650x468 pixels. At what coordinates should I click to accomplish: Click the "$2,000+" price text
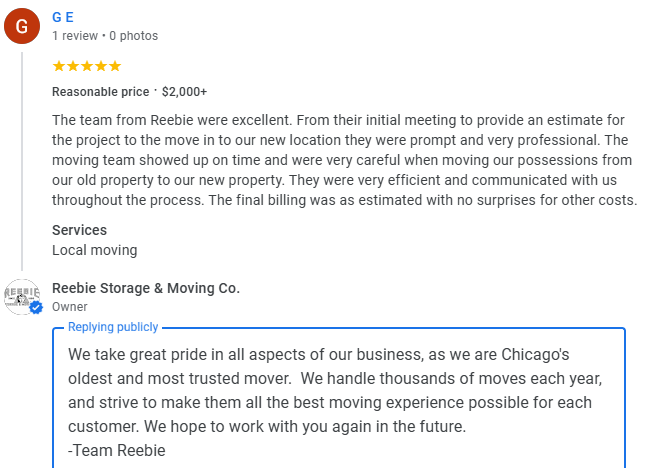pyautogui.click(x=185, y=92)
